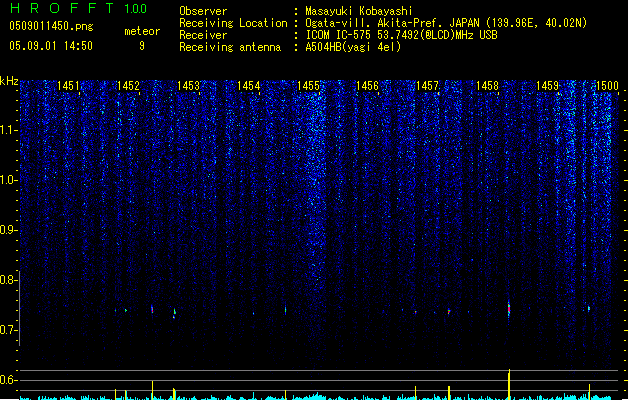Click the 0.6 kHz axis label
Image resolution: width=629 pixels, height=400 pixels.
(9, 380)
